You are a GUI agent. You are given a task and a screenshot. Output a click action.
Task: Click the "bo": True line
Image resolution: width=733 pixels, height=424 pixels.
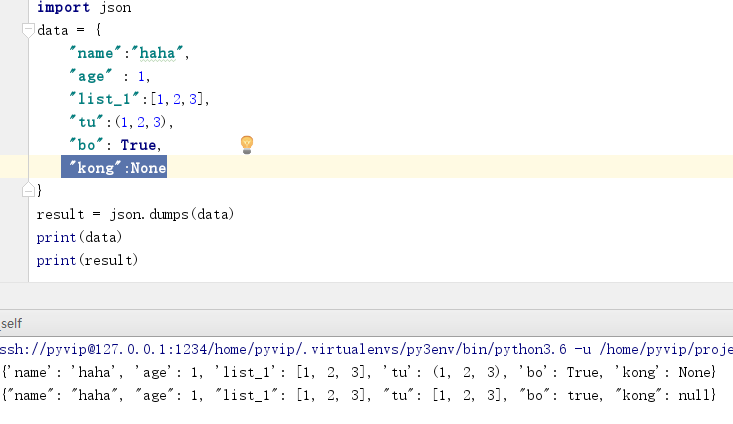coord(115,145)
